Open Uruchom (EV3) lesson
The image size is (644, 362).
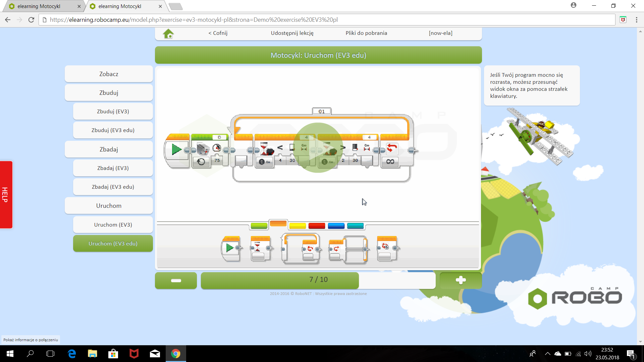click(113, 225)
